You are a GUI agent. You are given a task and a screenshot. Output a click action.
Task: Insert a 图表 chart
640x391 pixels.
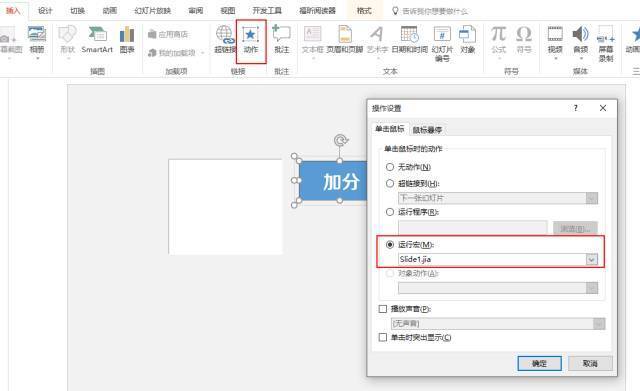pos(127,39)
